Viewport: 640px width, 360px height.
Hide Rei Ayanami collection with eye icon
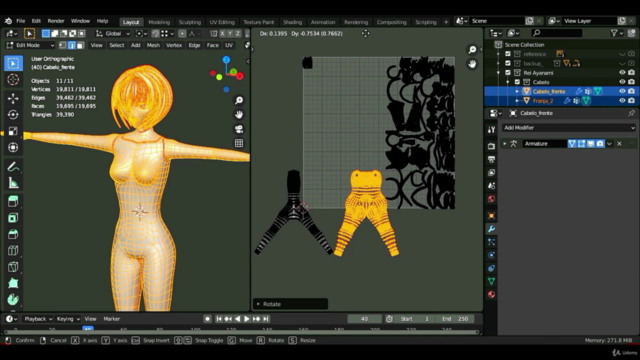[x=622, y=73]
